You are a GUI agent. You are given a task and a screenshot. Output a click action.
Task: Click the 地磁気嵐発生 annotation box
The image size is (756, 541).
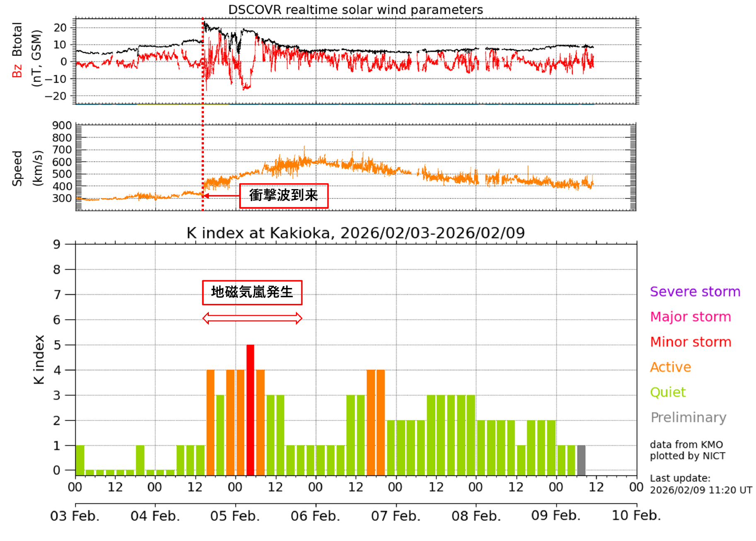(252, 292)
